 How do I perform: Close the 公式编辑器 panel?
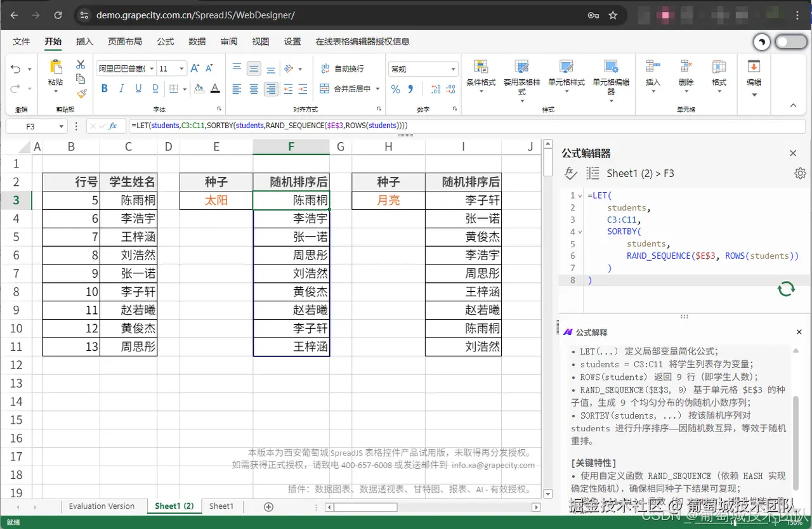click(793, 153)
